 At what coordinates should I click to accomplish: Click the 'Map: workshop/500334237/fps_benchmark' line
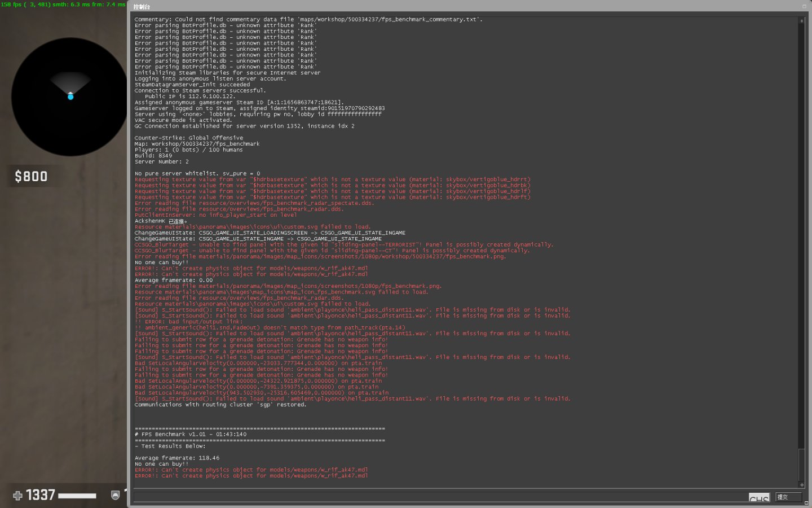click(197, 144)
